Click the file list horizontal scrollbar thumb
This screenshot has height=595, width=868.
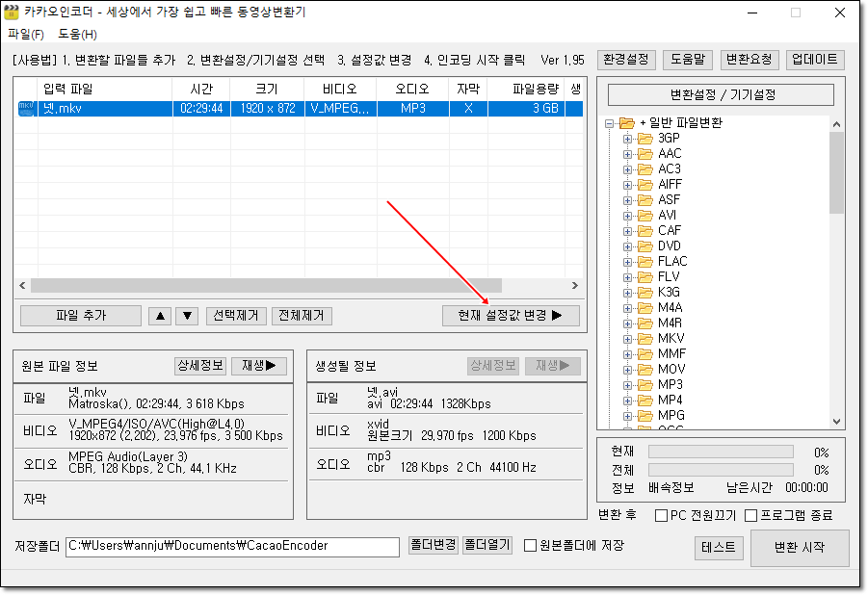click(x=266, y=286)
